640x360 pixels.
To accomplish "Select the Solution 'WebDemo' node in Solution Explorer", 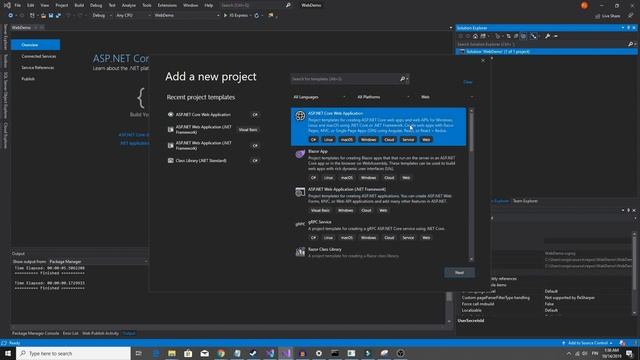I will coord(546,52).
